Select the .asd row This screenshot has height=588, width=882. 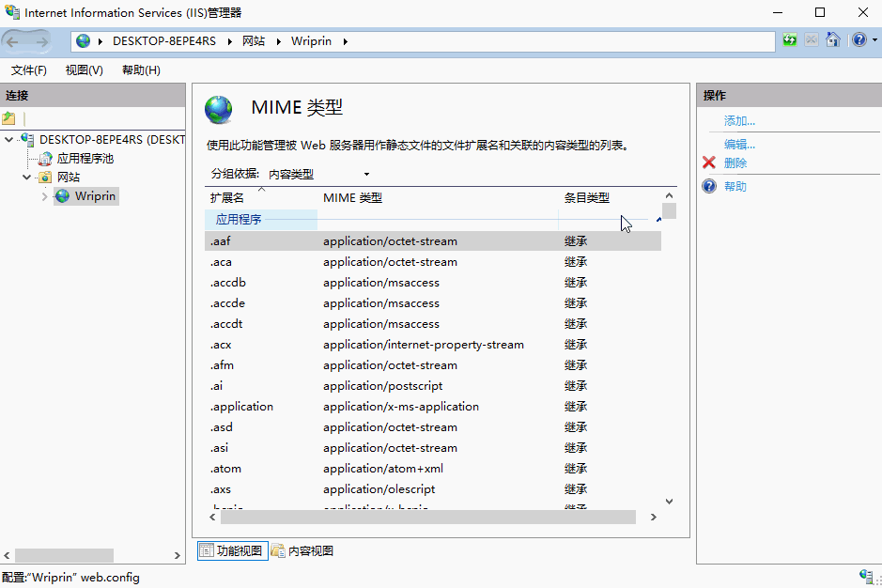click(x=433, y=427)
